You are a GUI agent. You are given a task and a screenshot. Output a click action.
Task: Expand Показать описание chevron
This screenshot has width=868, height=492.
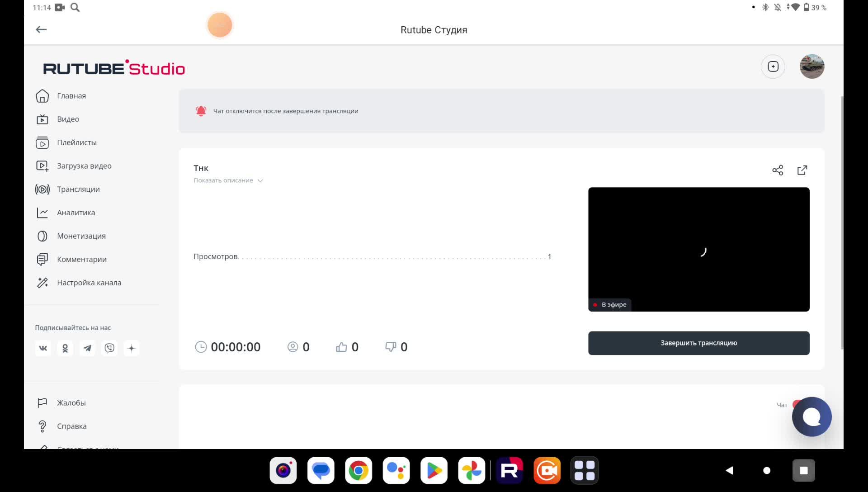[x=260, y=180]
